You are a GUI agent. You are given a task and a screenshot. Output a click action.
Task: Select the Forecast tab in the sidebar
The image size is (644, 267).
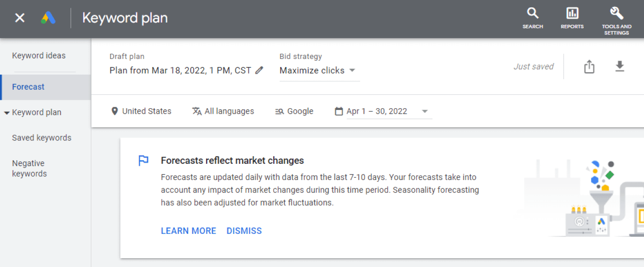click(28, 87)
